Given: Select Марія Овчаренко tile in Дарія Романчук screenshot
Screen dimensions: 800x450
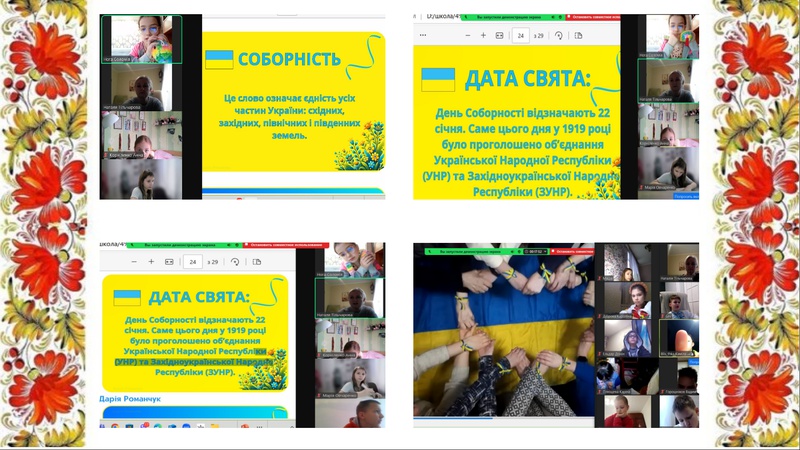Looking at the screenshot, I should click(350, 378).
